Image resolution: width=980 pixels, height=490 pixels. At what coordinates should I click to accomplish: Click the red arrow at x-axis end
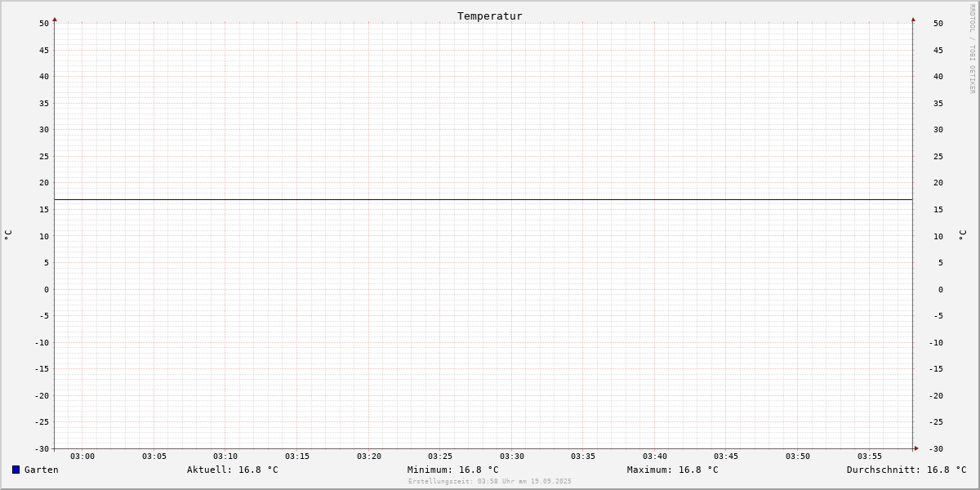(x=916, y=448)
